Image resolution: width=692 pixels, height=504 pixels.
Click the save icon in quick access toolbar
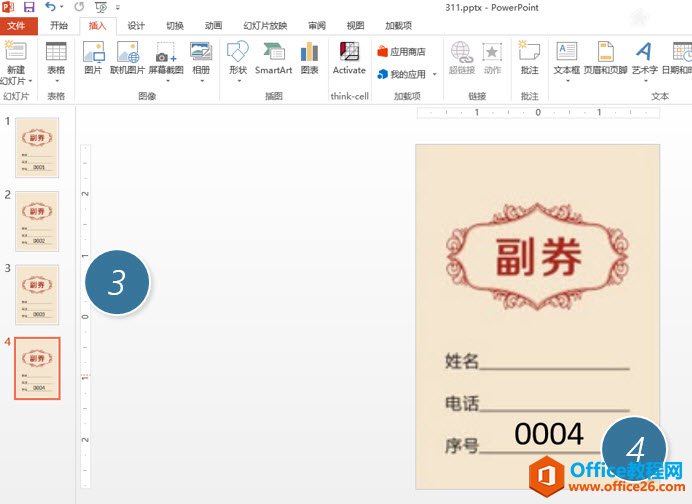29,7
